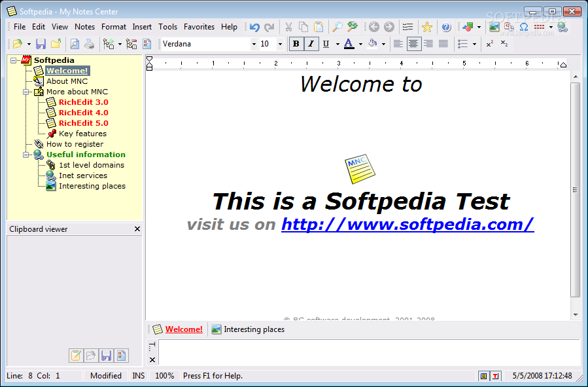Click the Copy pages icon
The height and width of the screenshot is (387, 588).
pos(303,27)
